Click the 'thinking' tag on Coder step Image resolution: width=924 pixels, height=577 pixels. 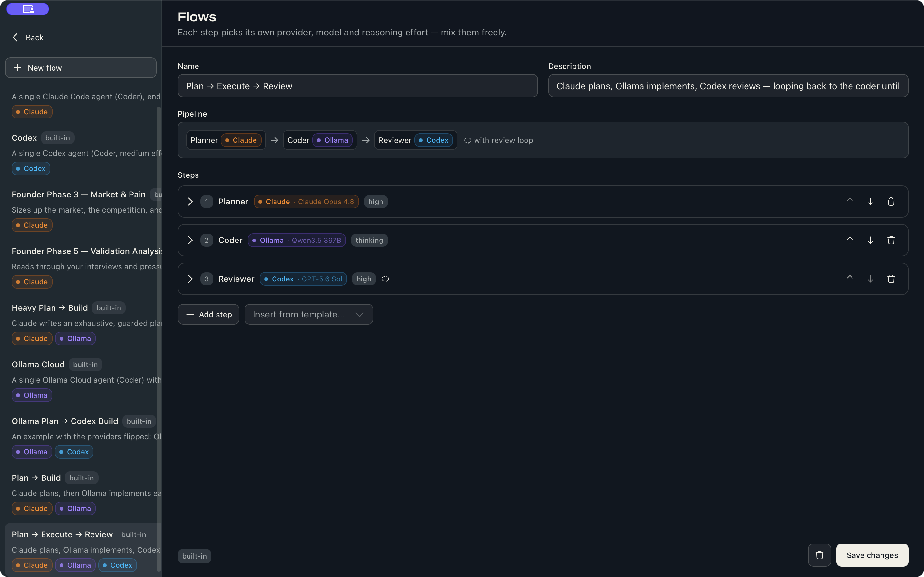(x=369, y=240)
